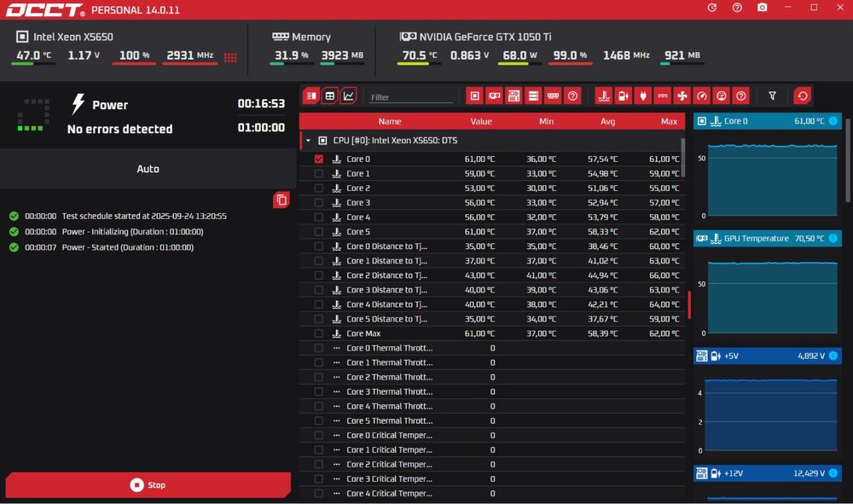Click the GPU temperature 70.5 °C indicator
The height and width of the screenshot is (504, 853).
coord(419,55)
